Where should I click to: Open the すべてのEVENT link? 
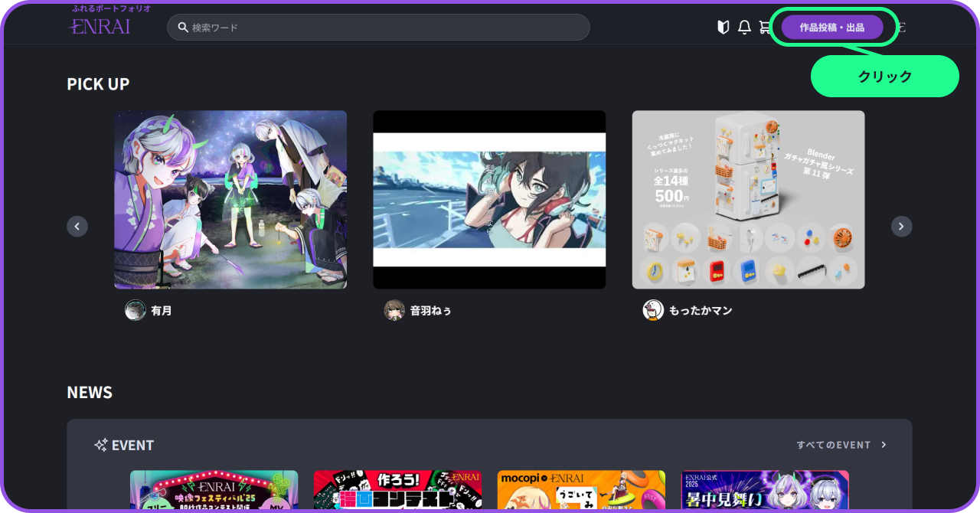click(x=834, y=445)
